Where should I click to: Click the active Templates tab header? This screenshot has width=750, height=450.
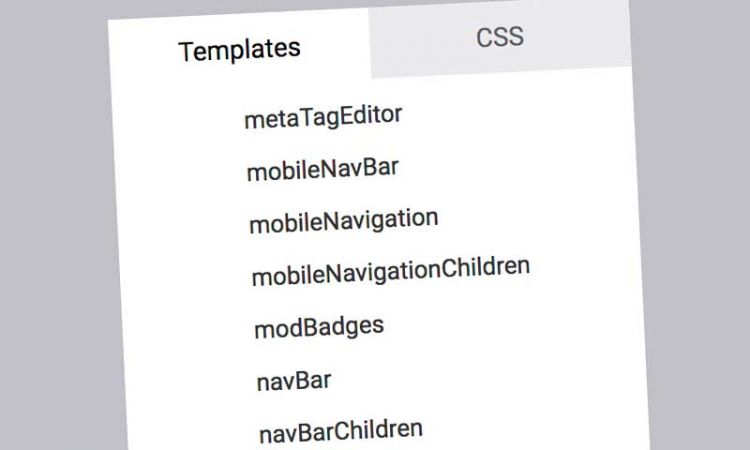pos(239,48)
